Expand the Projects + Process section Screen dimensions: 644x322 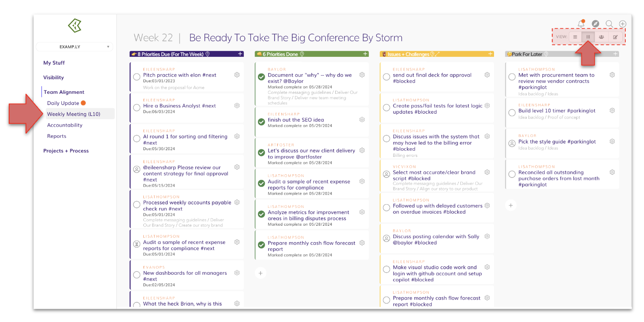coord(66,151)
